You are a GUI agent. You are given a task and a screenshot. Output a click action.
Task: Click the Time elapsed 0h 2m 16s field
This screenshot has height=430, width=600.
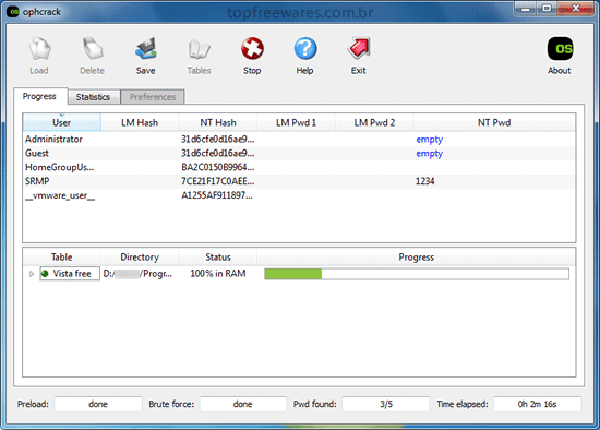[537, 404]
